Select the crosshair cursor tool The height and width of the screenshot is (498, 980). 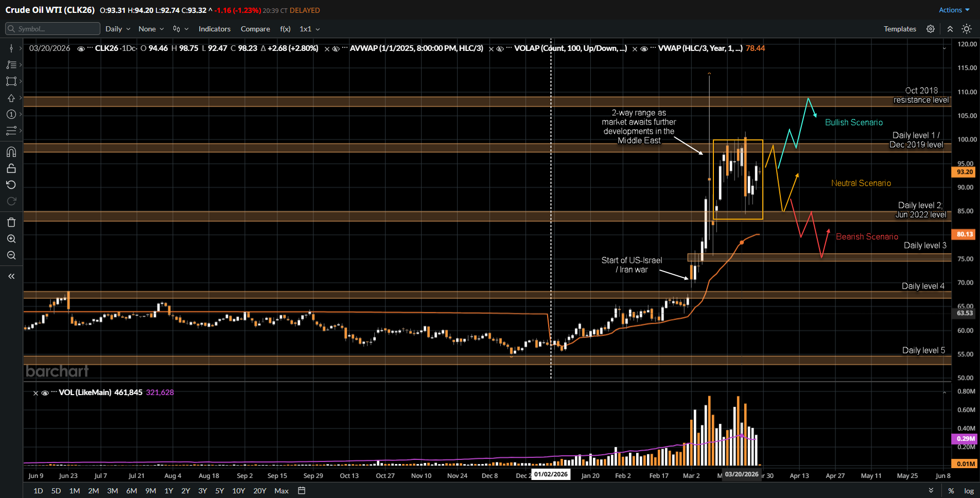pos(11,48)
